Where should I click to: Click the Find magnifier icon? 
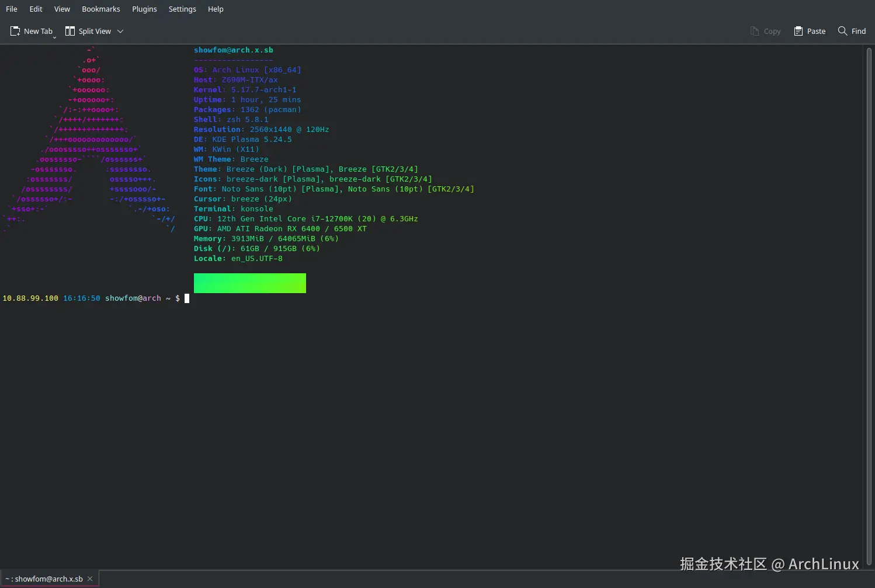[x=842, y=31]
